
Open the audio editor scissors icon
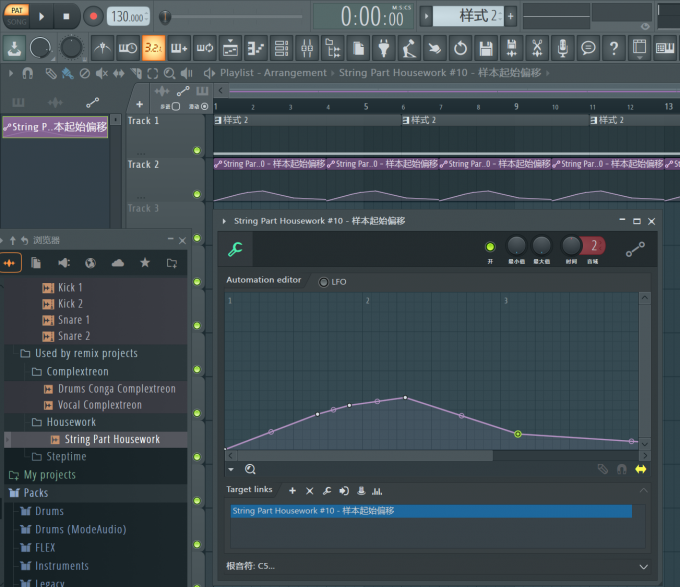click(x=537, y=48)
